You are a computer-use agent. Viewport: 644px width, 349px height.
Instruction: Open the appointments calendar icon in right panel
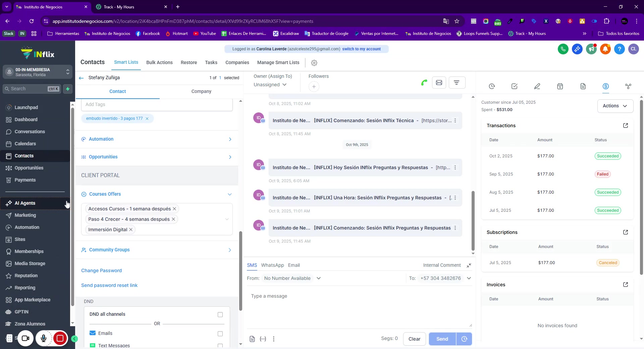(560, 86)
